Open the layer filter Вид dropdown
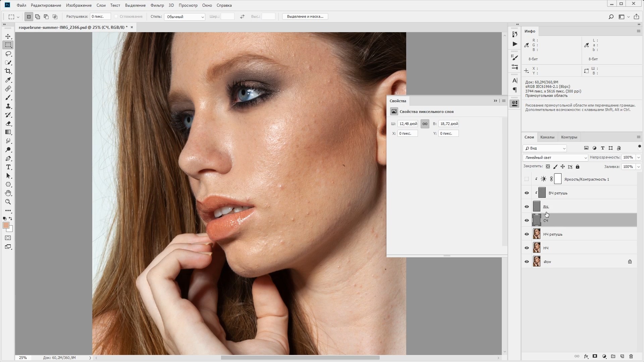 (544, 148)
